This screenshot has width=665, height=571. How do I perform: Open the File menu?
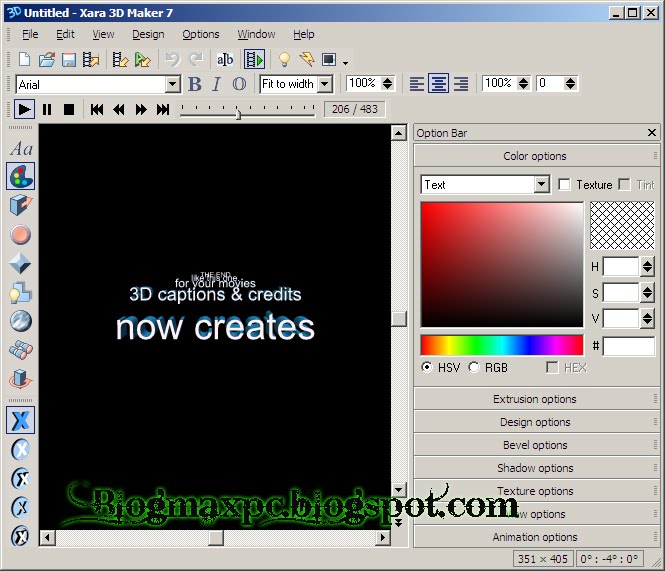30,34
